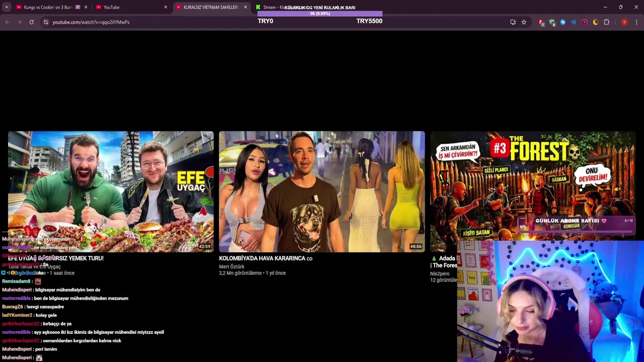The width and height of the screenshot is (644, 362).
Task: Minimize the browser window
Action: coord(605,7)
